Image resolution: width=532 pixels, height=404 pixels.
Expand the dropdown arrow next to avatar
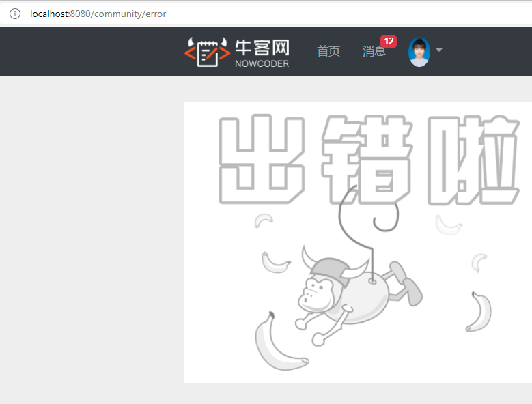pos(438,50)
